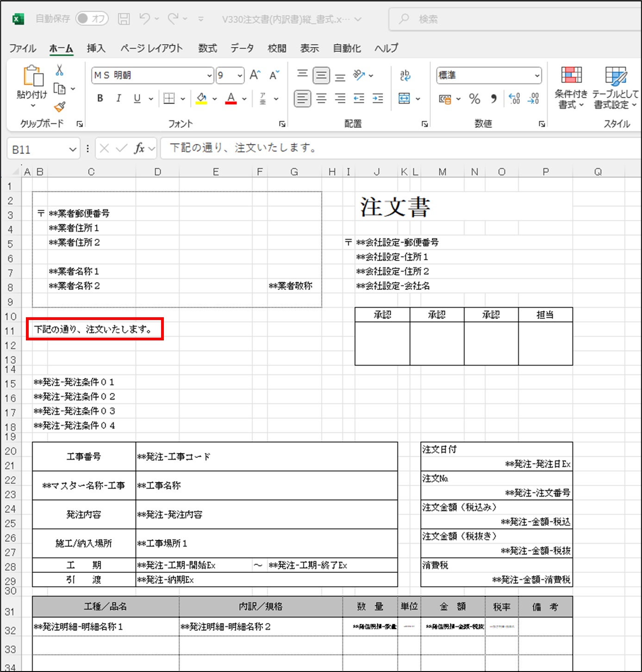Click the Insert function fx icon
The height and width of the screenshot is (672, 642).
pos(139,149)
